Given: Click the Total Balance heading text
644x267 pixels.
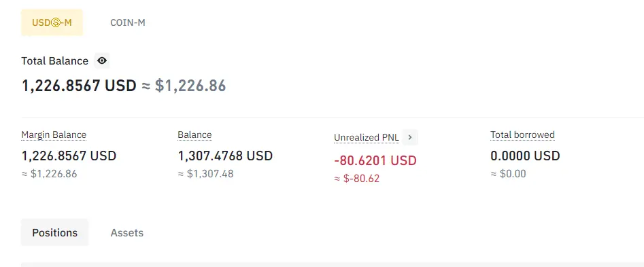Looking at the screenshot, I should click(x=54, y=61).
